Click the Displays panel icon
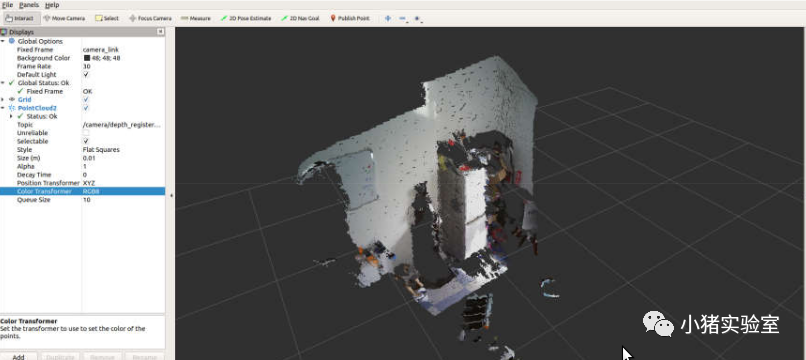The height and width of the screenshot is (360, 806). tap(4, 32)
